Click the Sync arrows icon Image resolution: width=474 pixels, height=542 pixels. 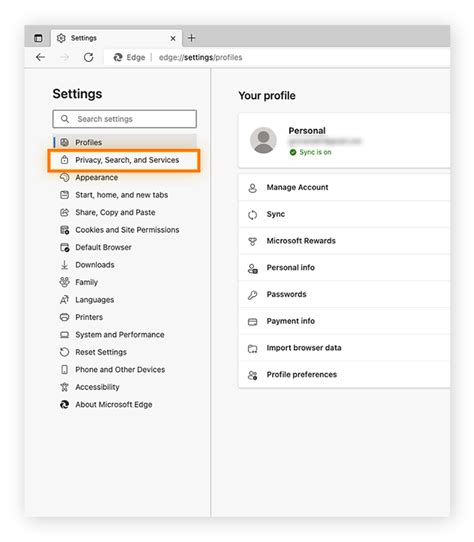pos(253,215)
